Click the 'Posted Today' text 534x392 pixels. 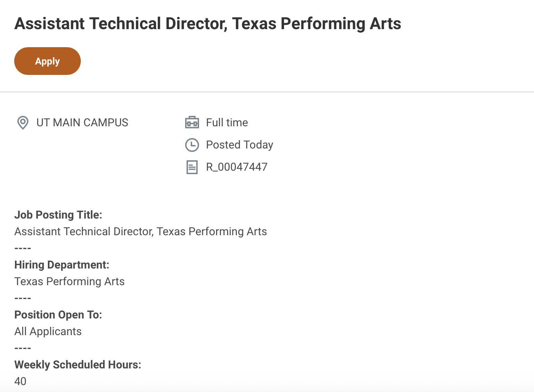click(x=240, y=145)
